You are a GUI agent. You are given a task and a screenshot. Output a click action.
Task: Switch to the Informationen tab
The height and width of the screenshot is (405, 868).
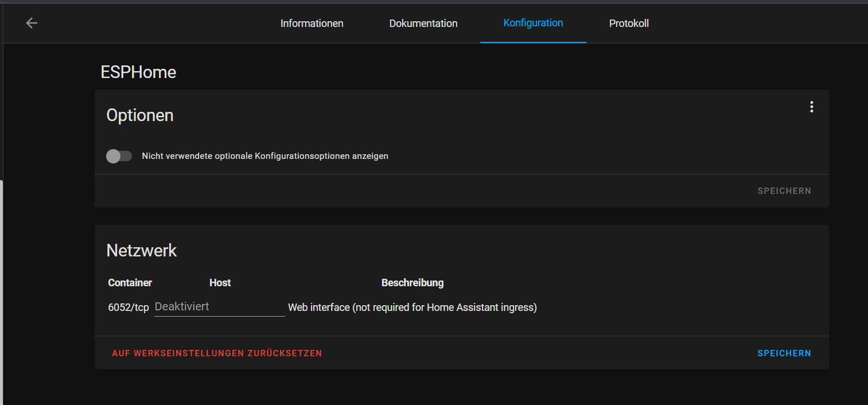tap(312, 23)
